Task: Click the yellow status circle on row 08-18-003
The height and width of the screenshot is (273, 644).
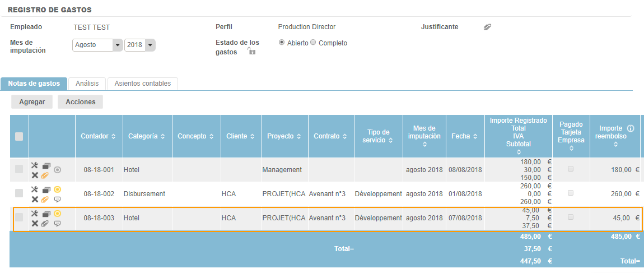Action: pyautogui.click(x=57, y=214)
